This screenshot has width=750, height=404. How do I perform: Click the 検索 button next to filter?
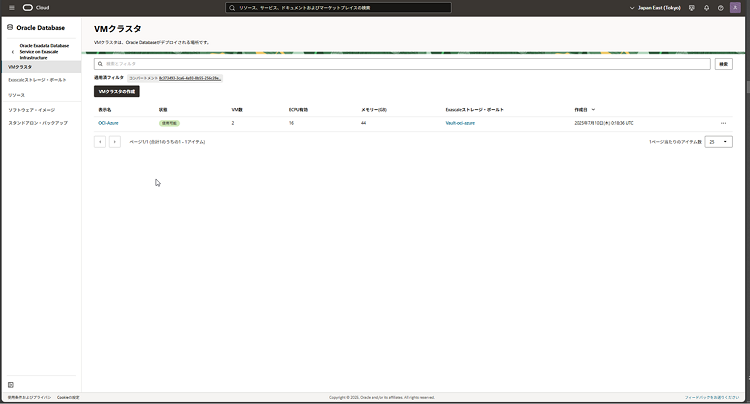pos(724,63)
